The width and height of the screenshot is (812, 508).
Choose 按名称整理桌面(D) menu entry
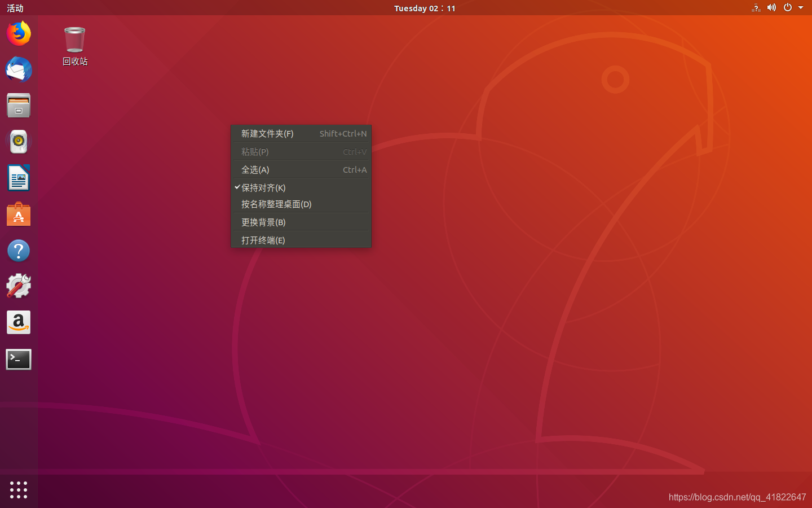[x=301, y=204]
